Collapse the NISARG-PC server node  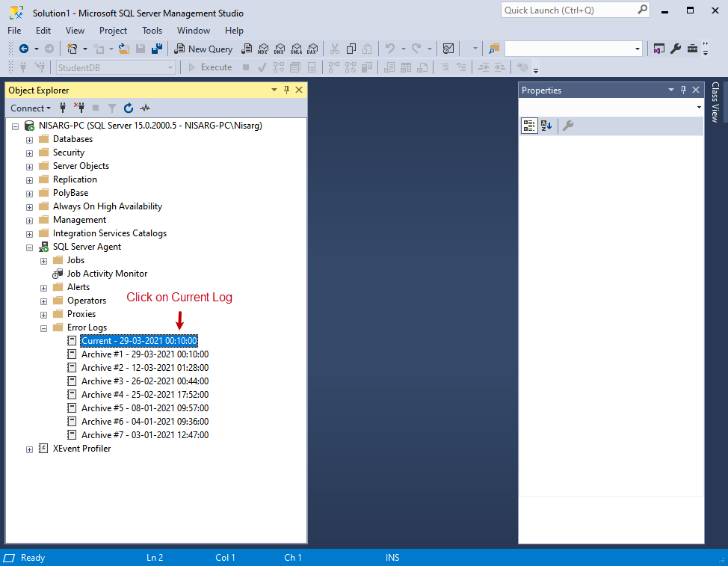[15, 126]
